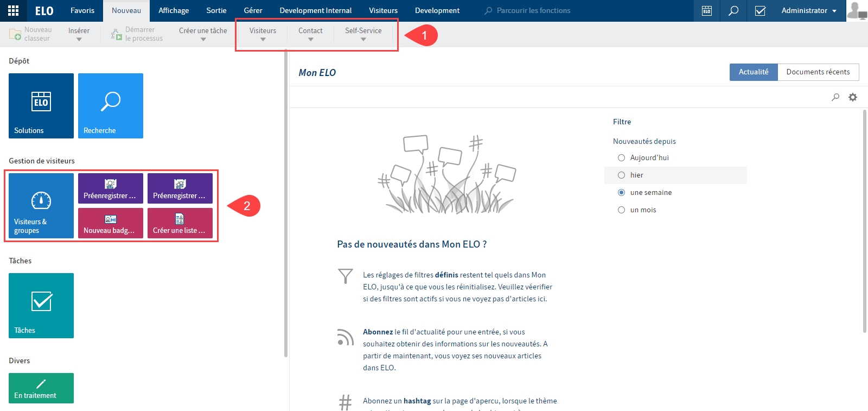This screenshot has height=411, width=868.
Task: Expand Créer une tâche dropdown
Action: 203,34
